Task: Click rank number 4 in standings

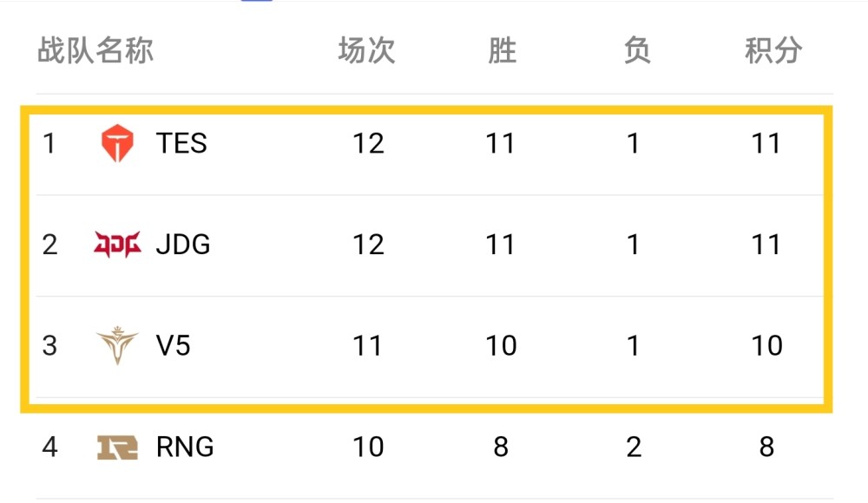Action: (50, 447)
